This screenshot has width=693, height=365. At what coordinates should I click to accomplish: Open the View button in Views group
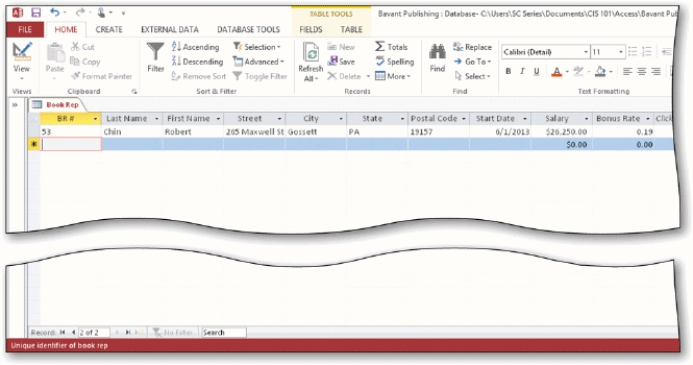click(x=22, y=61)
